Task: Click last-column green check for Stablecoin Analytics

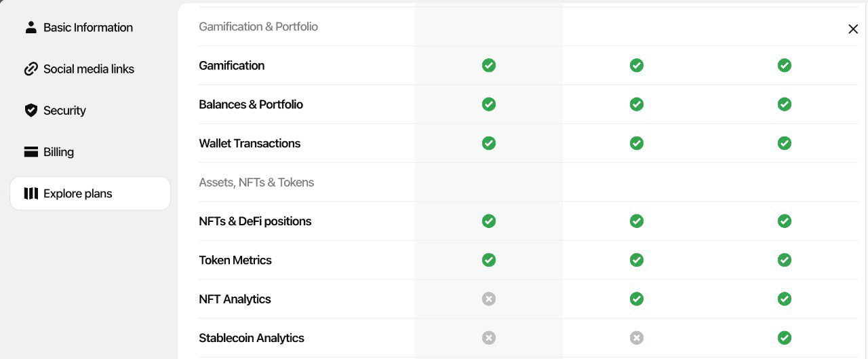Action: [x=784, y=337]
